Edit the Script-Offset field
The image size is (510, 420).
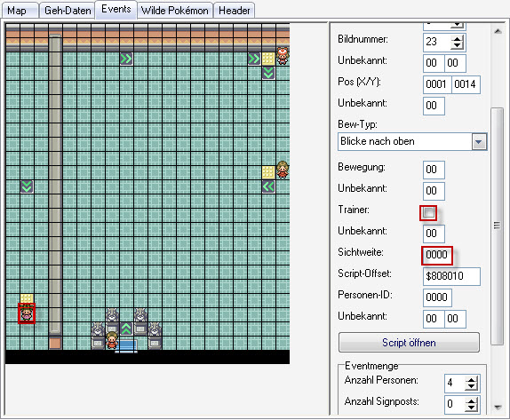pos(451,276)
